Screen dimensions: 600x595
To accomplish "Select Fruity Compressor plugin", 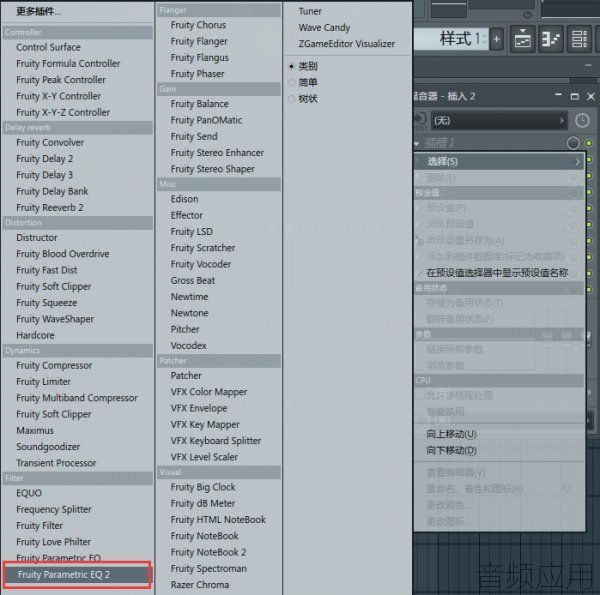I will [54, 365].
